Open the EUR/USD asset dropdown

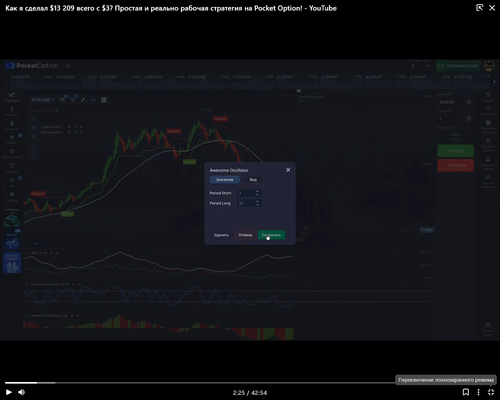pyautogui.click(x=43, y=100)
